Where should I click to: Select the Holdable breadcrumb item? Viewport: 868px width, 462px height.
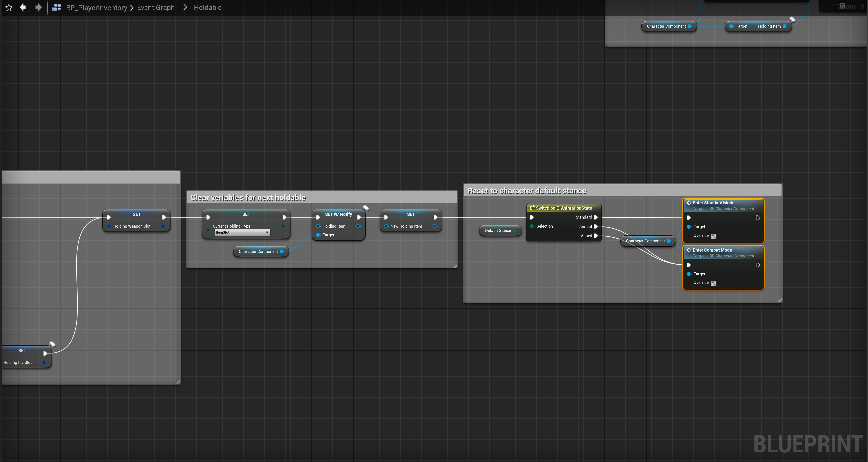(x=208, y=7)
